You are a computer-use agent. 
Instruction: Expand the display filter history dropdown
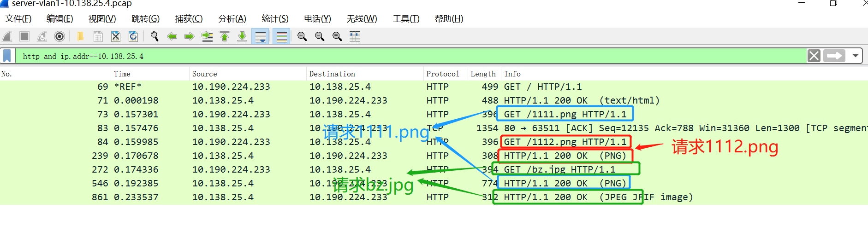[x=856, y=56]
